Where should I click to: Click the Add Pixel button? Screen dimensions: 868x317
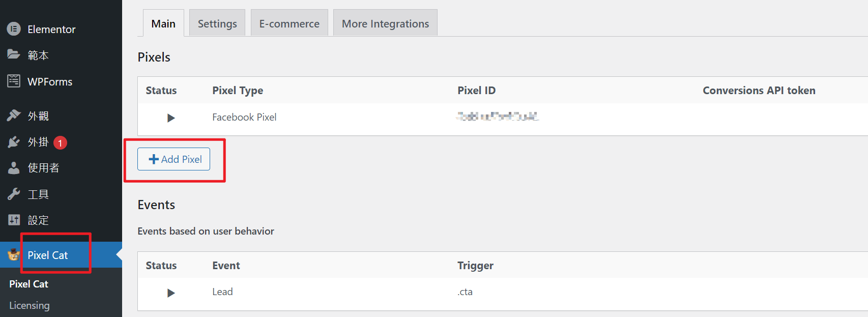(173, 159)
